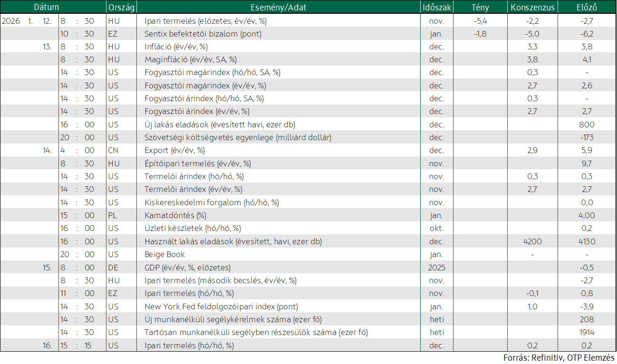
Task: Select the Ország column header
Action: coord(122,7)
